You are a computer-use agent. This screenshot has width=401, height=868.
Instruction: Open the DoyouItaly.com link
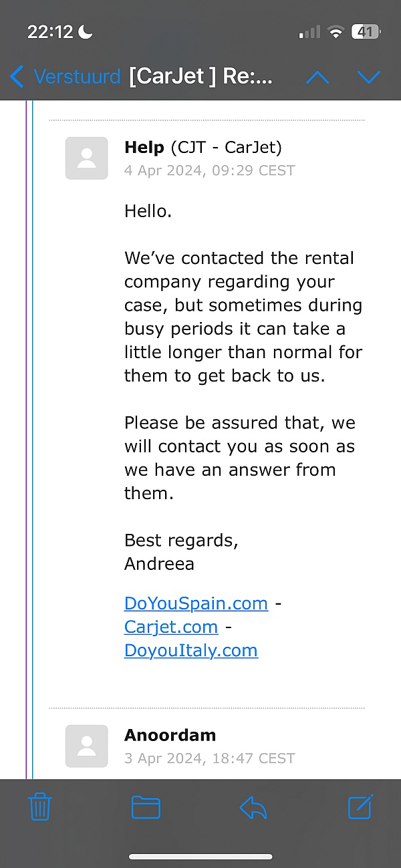pos(191,650)
